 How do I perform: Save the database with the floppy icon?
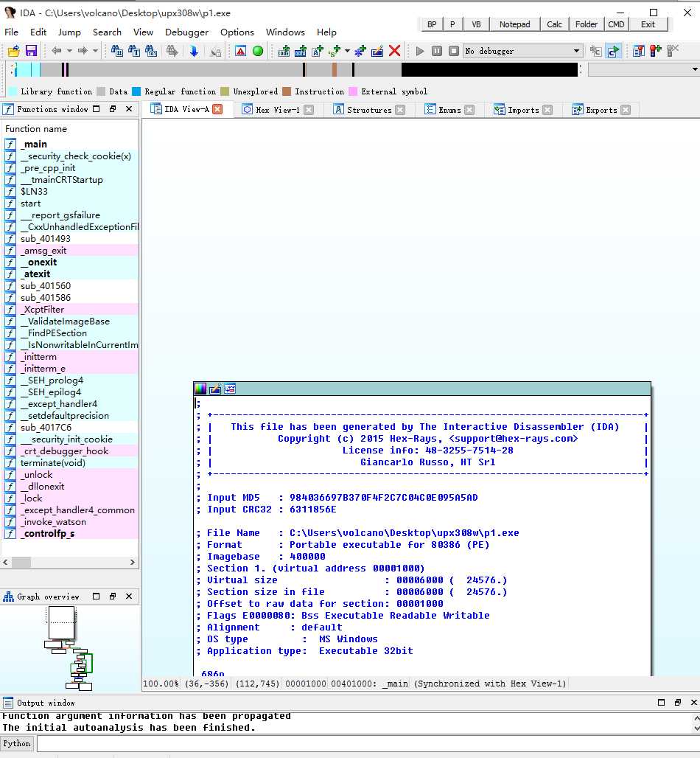[31, 51]
